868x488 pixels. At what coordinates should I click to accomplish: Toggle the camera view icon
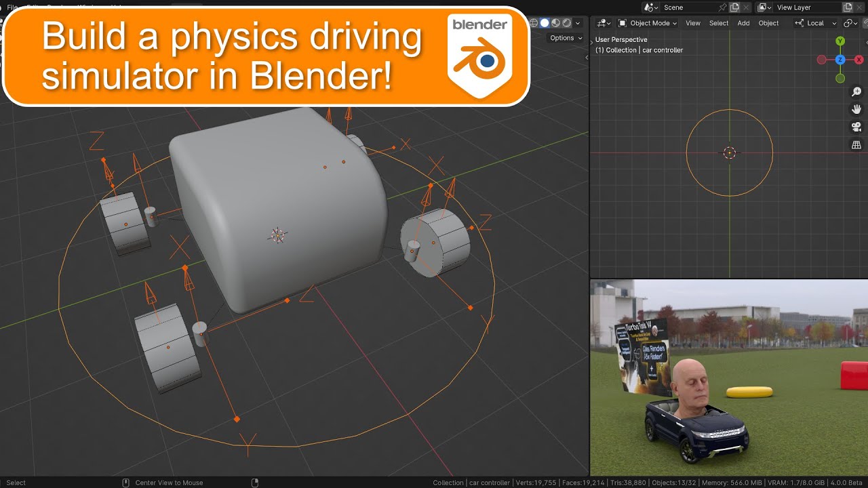click(x=856, y=127)
